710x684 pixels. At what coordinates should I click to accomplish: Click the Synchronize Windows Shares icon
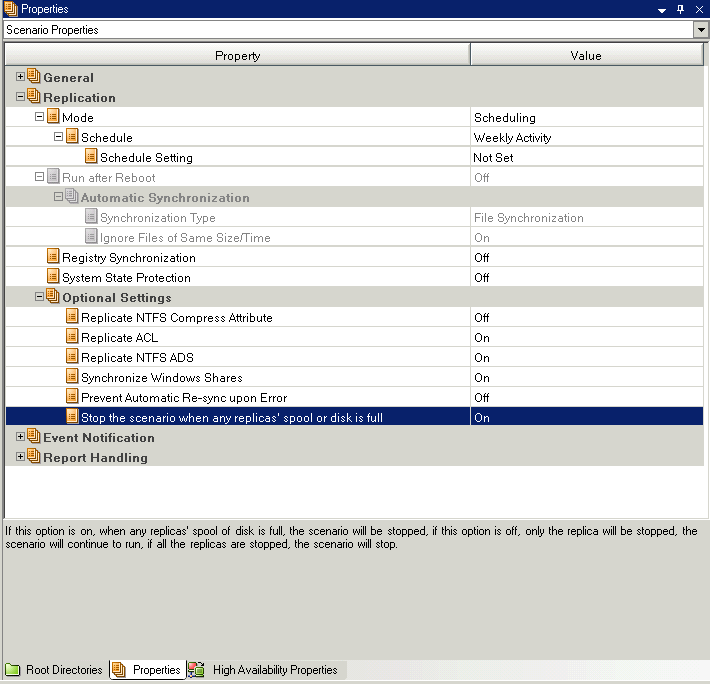tap(72, 377)
